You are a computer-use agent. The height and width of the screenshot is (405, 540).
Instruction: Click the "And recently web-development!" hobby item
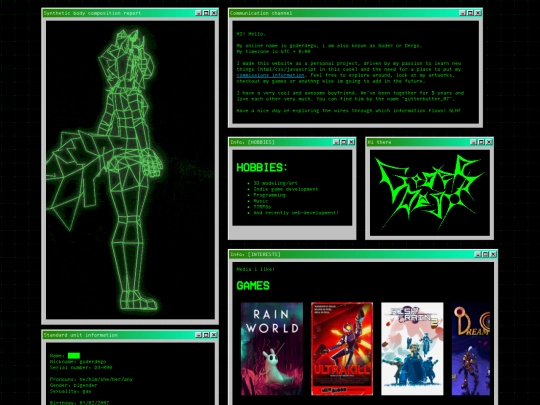pos(296,212)
